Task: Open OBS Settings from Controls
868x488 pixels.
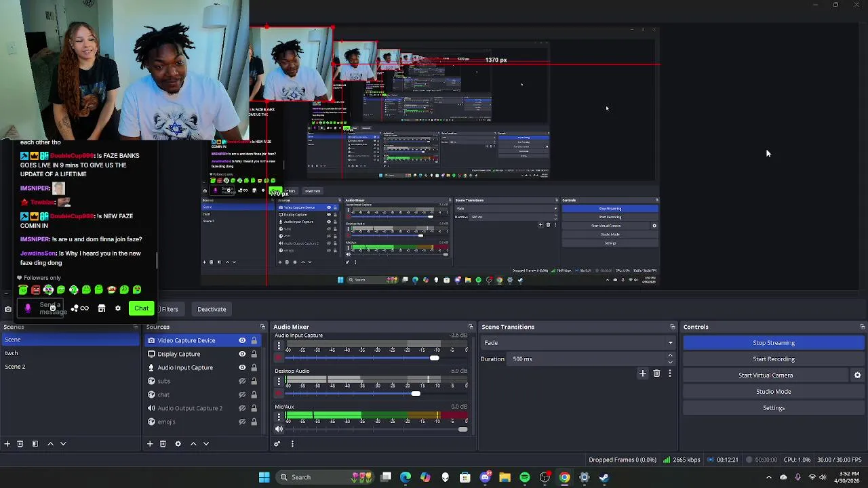Action: point(774,408)
